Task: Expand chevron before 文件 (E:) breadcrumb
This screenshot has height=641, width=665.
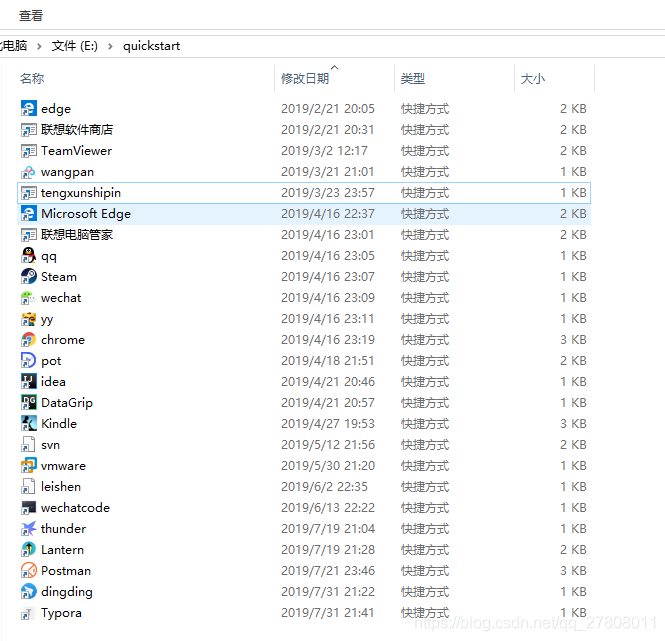Action: point(39,46)
